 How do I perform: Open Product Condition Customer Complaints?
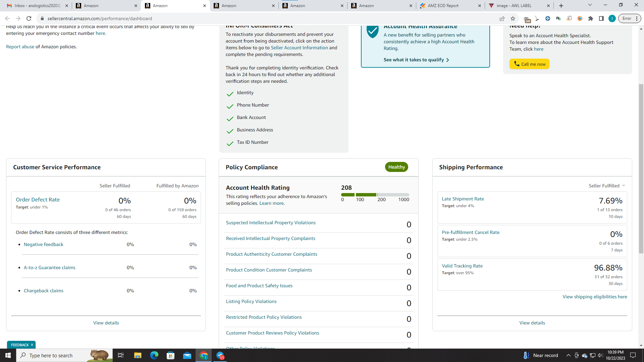click(x=269, y=270)
